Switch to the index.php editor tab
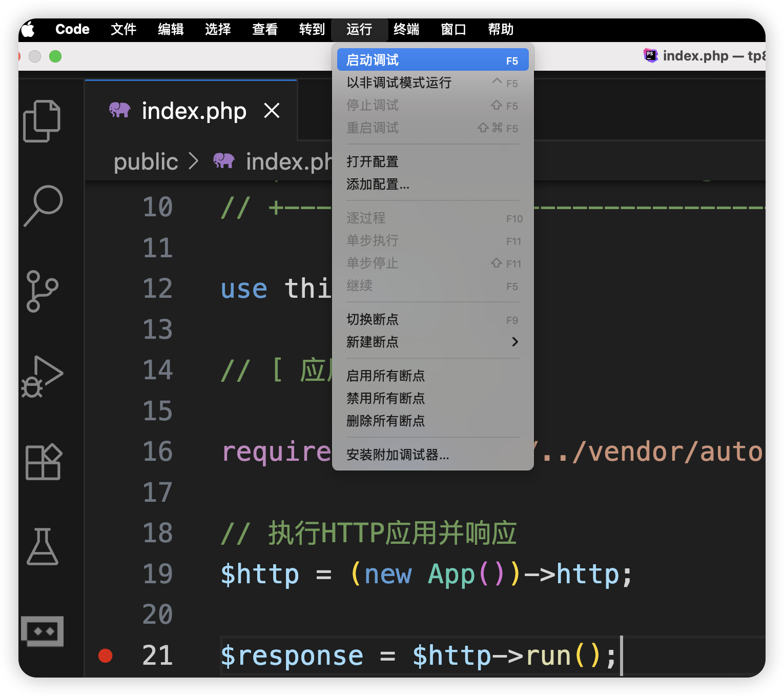Image resolution: width=784 pixels, height=696 pixels. (194, 110)
